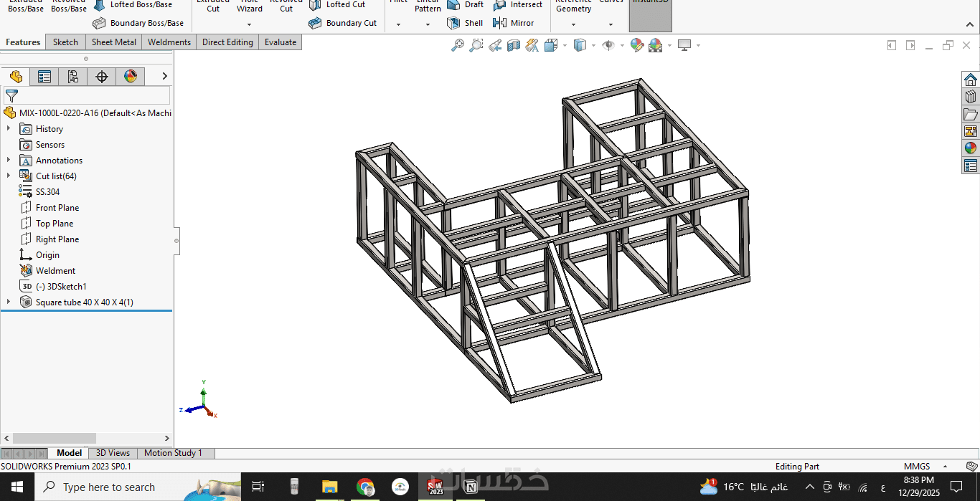This screenshot has width=980, height=501.
Task: Open the FeatureManager design tree tab
Action: click(16, 77)
